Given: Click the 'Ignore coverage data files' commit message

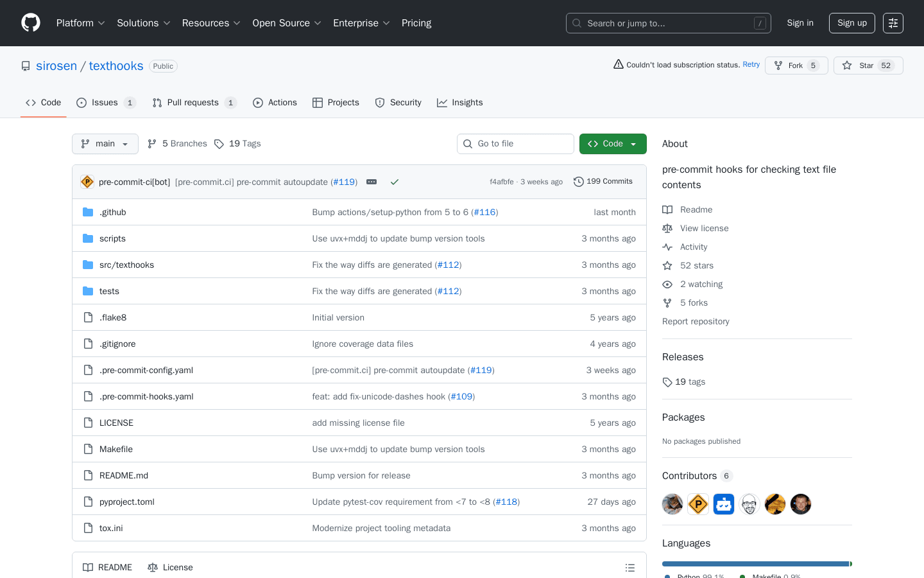Looking at the screenshot, I should point(363,344).
